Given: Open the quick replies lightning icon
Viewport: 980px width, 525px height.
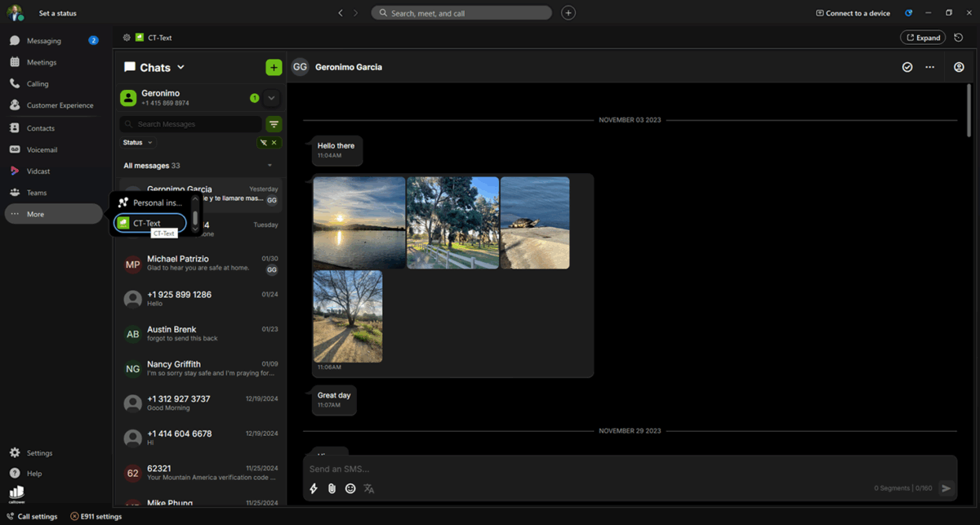Looking at the screenshot, I should pyautogui.click(x=313, y=488).
